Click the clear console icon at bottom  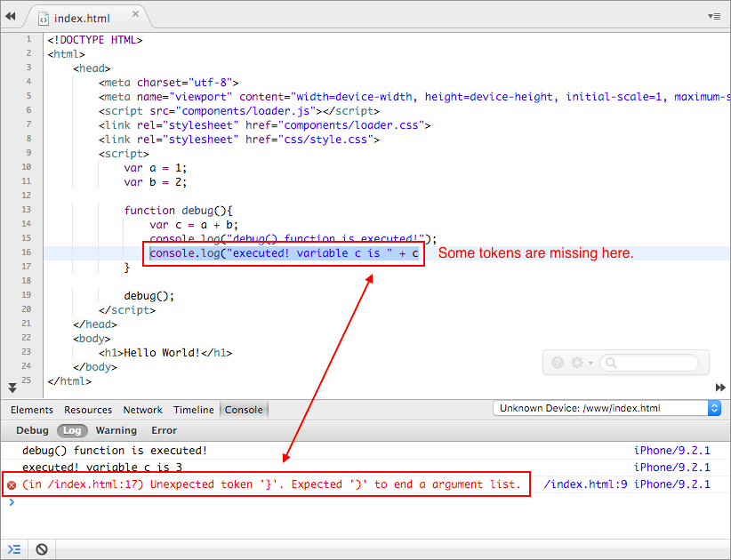[41, 549]
